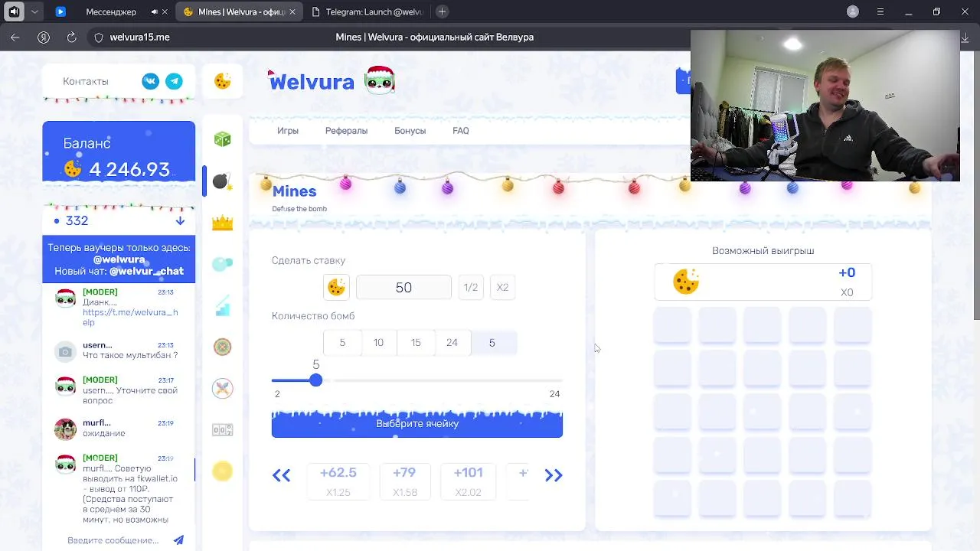Click the +79 X1.58 multiplier card
Screen dimensions: 980x551
click(x=405, y=481)
